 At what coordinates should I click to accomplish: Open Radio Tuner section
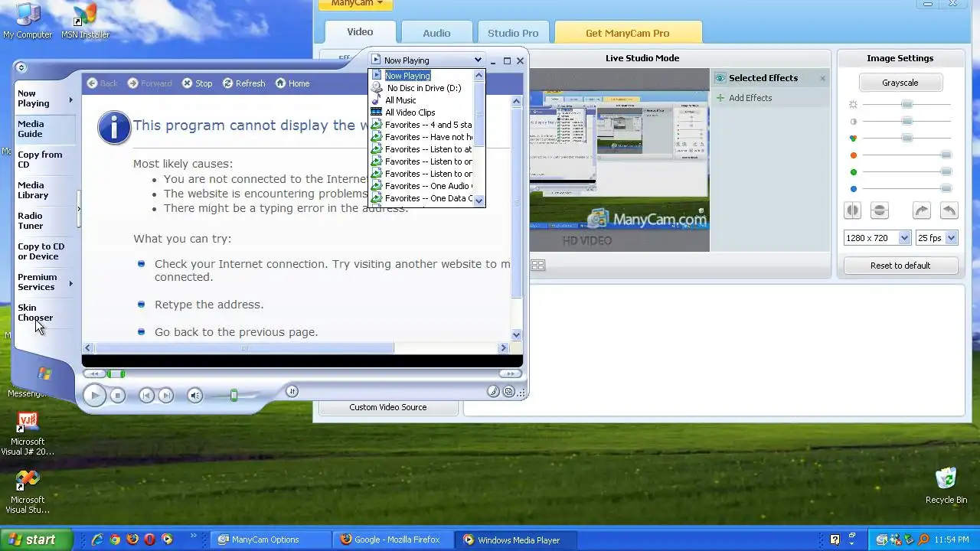31,220
